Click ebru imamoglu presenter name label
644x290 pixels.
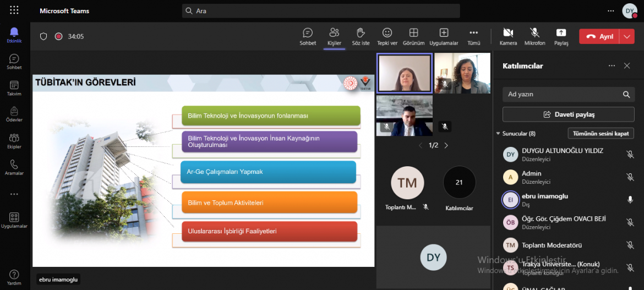coord(58,280)
